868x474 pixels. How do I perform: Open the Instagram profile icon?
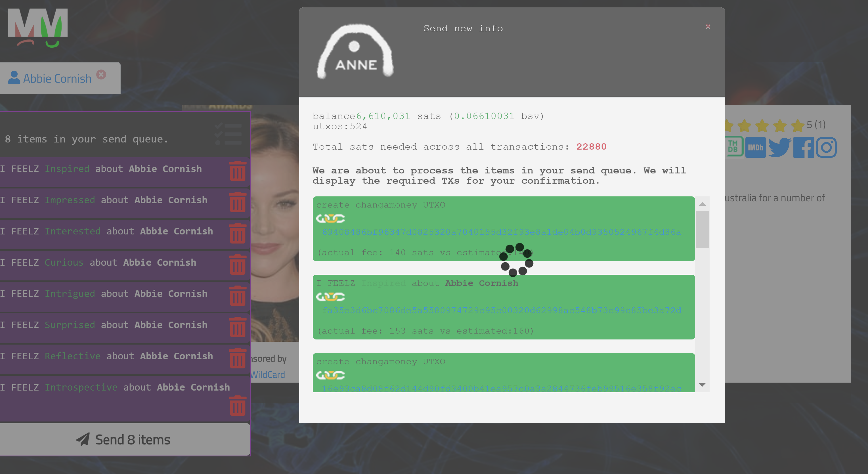click(x=826, y=147)
